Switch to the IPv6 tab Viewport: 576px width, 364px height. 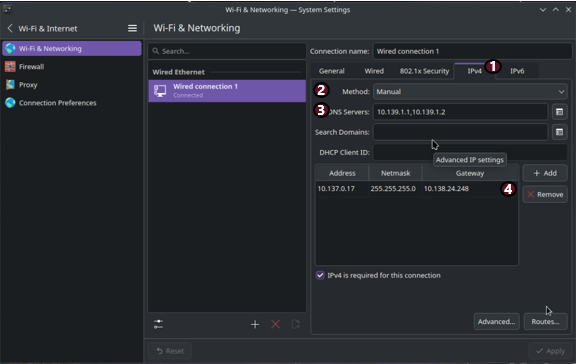517,71
